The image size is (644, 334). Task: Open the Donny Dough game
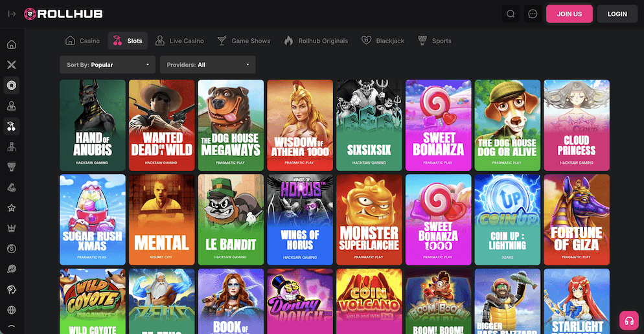300,302
